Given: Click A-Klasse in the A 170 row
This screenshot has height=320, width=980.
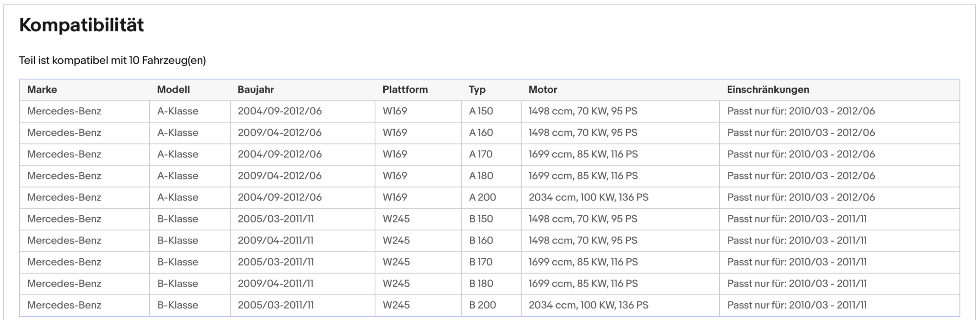Looking at the screenshot, I should click(178, 154).
